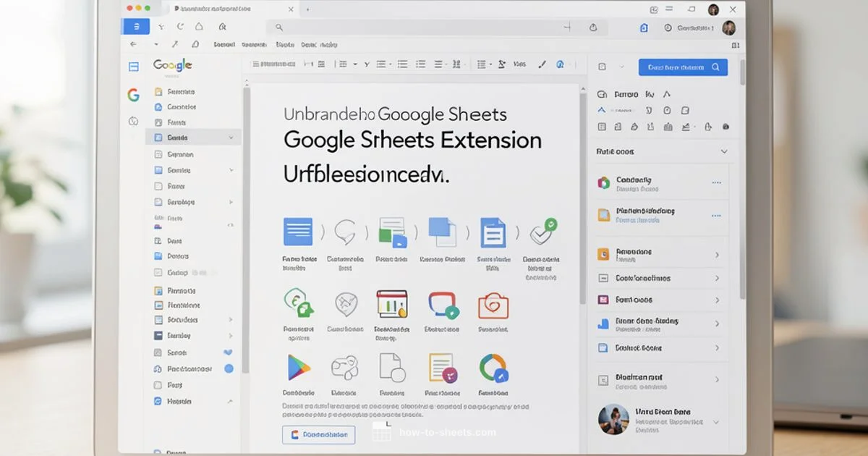Viewport: 868px width, 456px height.
Task: Select the red camera outline icon
Action: tap(494, 305)
